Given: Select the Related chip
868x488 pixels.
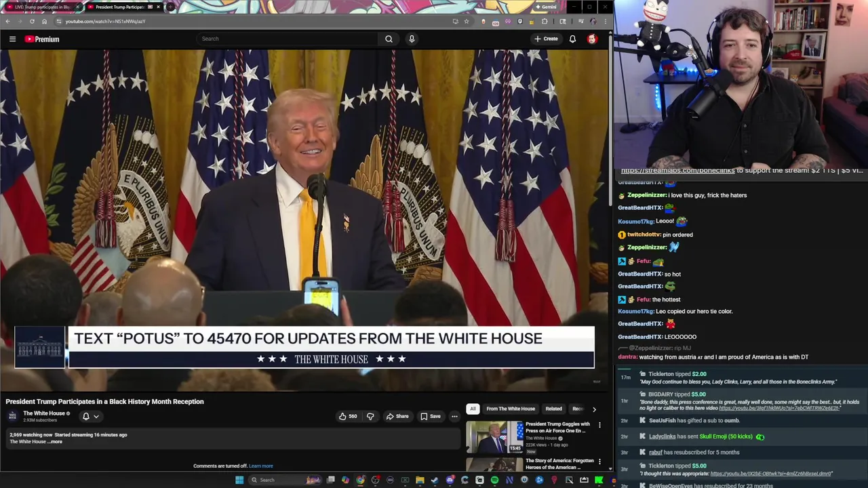Looking at the screenshot, I should 553,409.
